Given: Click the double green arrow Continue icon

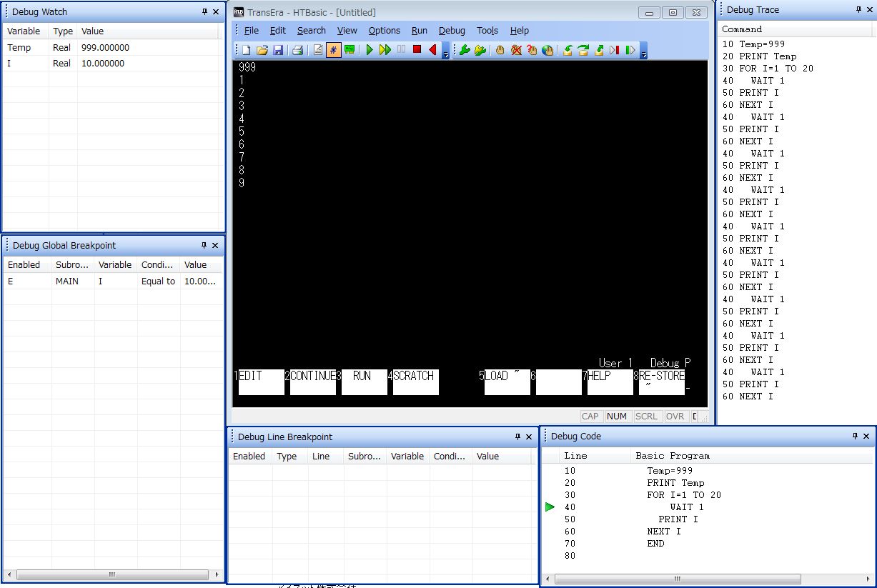Looking at the screenshot, I should 385,50.
